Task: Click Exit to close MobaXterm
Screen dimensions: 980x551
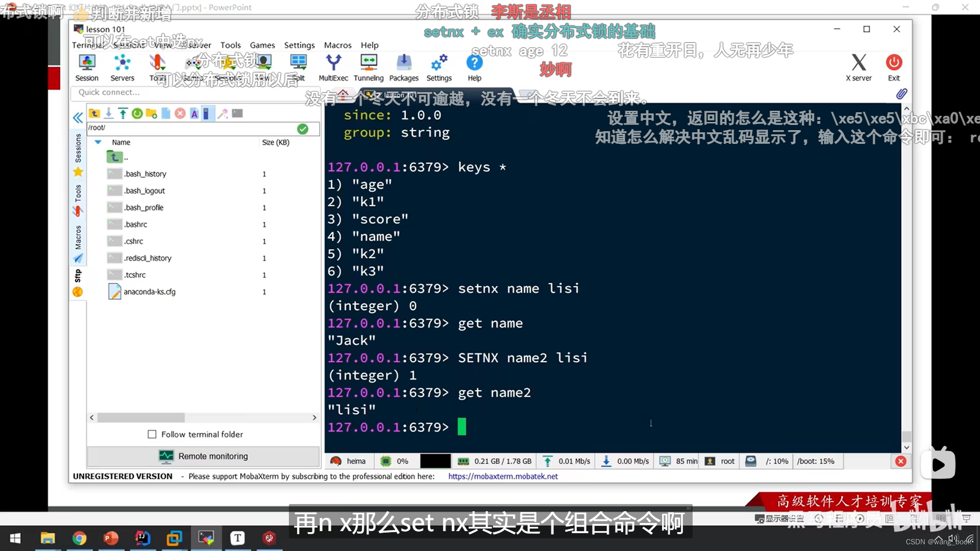Action: pyautogui.click(x=894, y=67)
